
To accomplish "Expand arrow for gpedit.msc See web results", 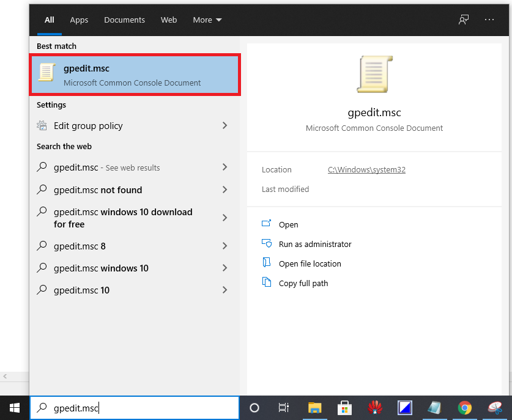I will pyautogui.click(x=224, y=167).
